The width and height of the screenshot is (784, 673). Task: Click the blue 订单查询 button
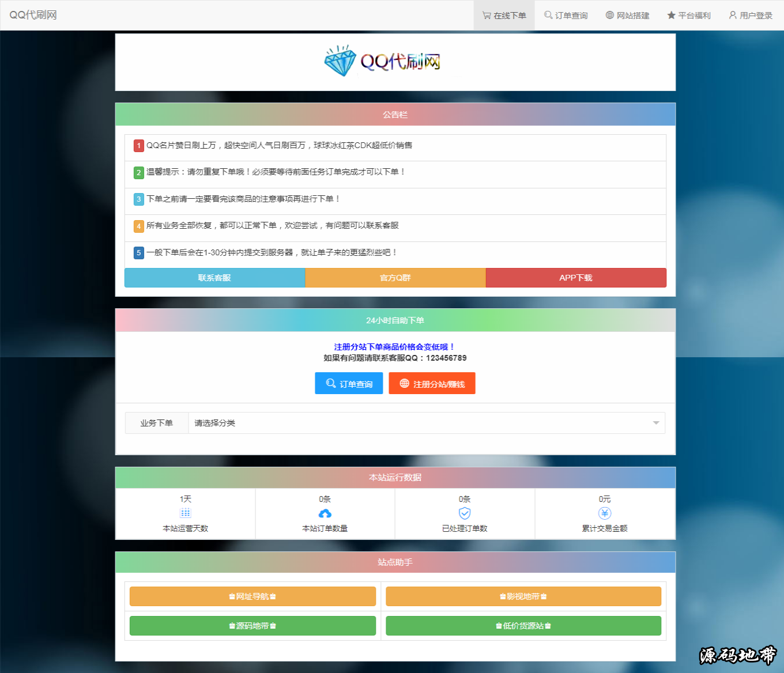[349, 384]
